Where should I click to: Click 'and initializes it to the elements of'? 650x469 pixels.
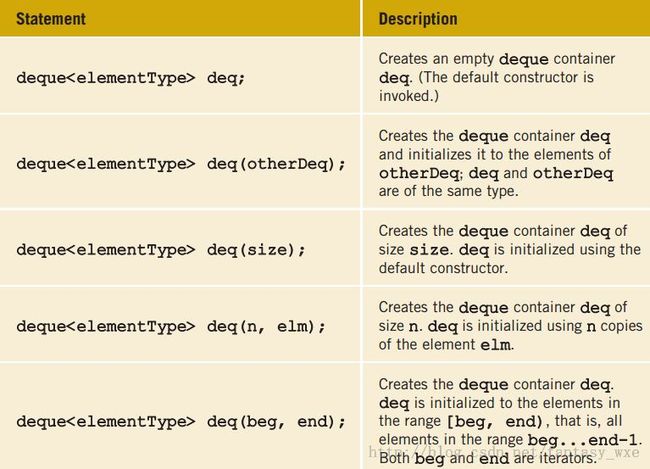click(x=495, y=155)
